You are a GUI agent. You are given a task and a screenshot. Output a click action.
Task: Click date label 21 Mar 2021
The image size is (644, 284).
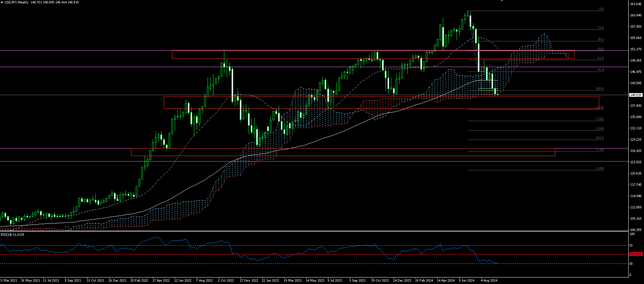click(x=9, y=281)
